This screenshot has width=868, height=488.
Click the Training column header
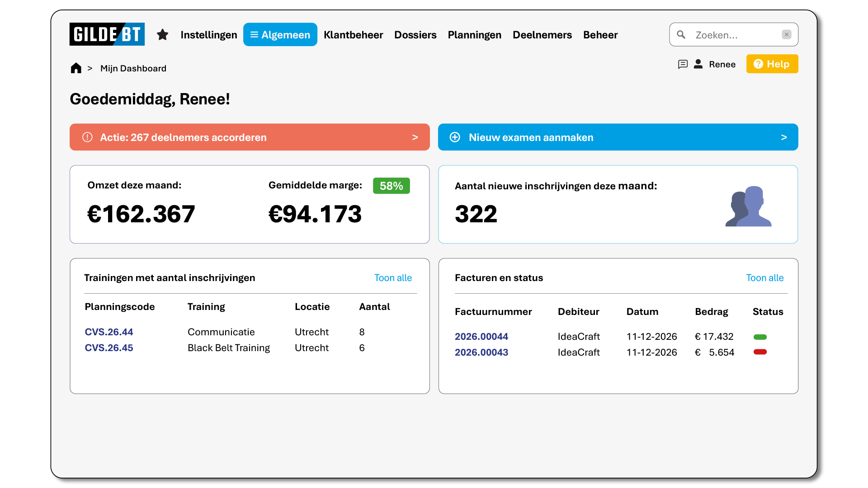(206, 307)
